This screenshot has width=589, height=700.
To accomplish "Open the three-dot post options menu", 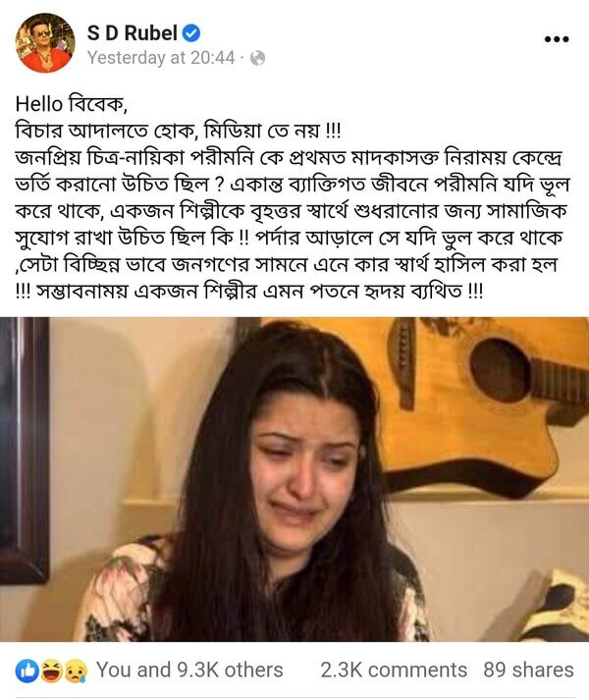I will 557,39.
